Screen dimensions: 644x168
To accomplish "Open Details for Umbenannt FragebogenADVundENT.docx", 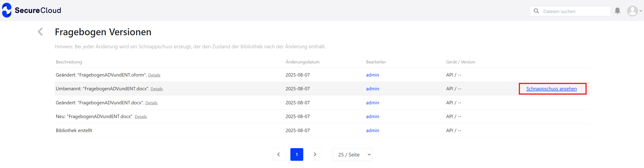I will (157, 89).
